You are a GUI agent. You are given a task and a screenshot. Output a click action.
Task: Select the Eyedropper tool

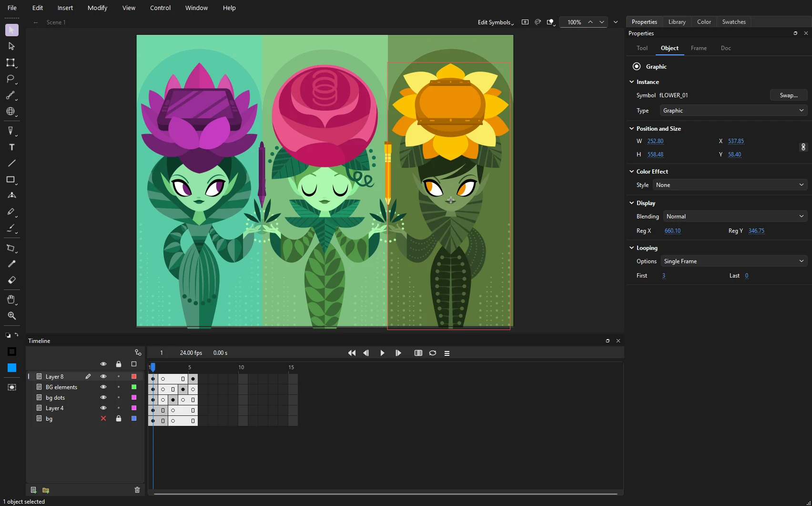click(x=12, y=264)
